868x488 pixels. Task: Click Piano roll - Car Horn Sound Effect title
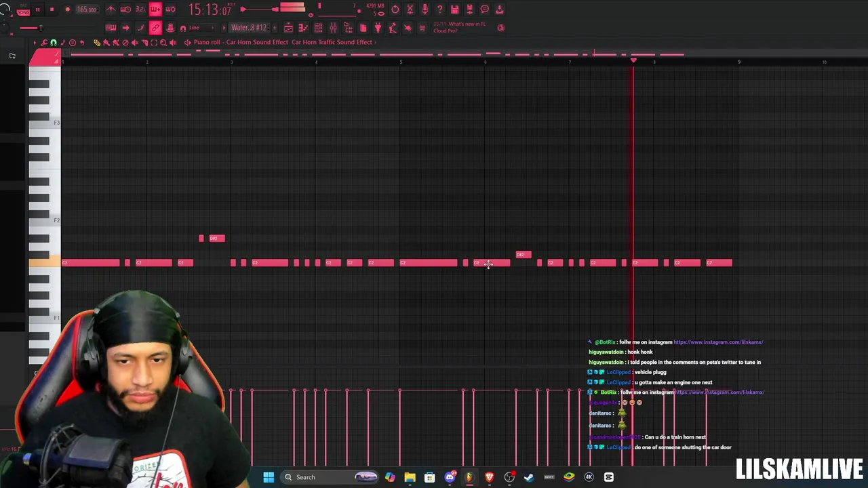pyautogui.click(x=241, y=42)
